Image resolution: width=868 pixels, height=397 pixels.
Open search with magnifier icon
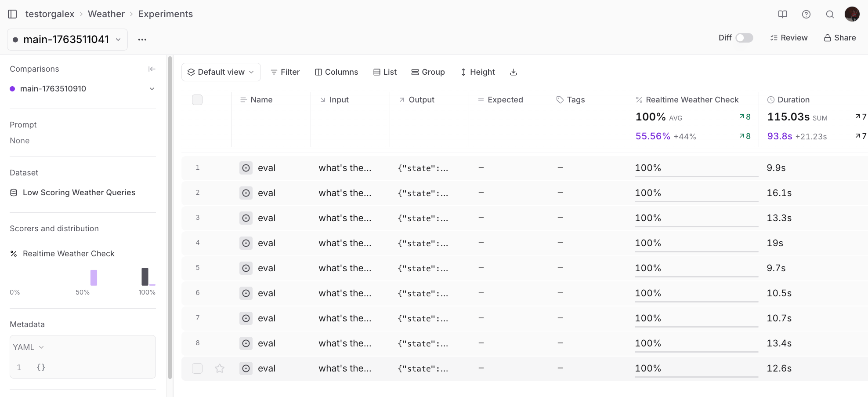[x=830, y=14]
